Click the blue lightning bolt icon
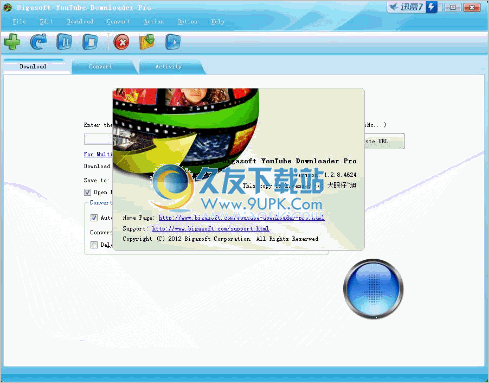Viewport: 489px width, 383px height. (432, 7)
